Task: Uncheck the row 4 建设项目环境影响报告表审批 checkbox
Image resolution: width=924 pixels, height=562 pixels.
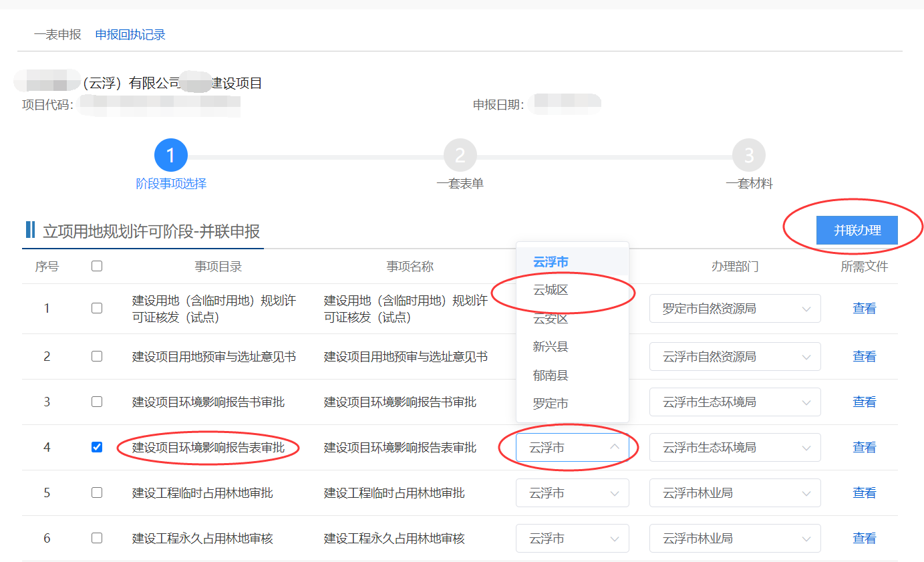Action: coord(97,447)
